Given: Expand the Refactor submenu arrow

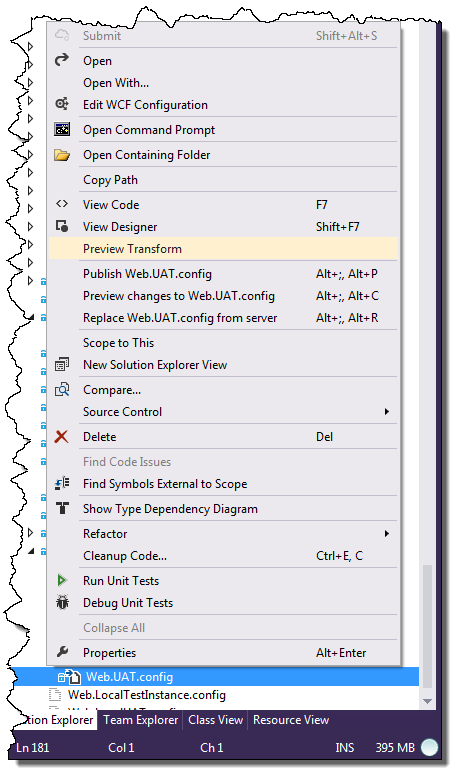Looking at the screenshot, I should coord(387,533).
